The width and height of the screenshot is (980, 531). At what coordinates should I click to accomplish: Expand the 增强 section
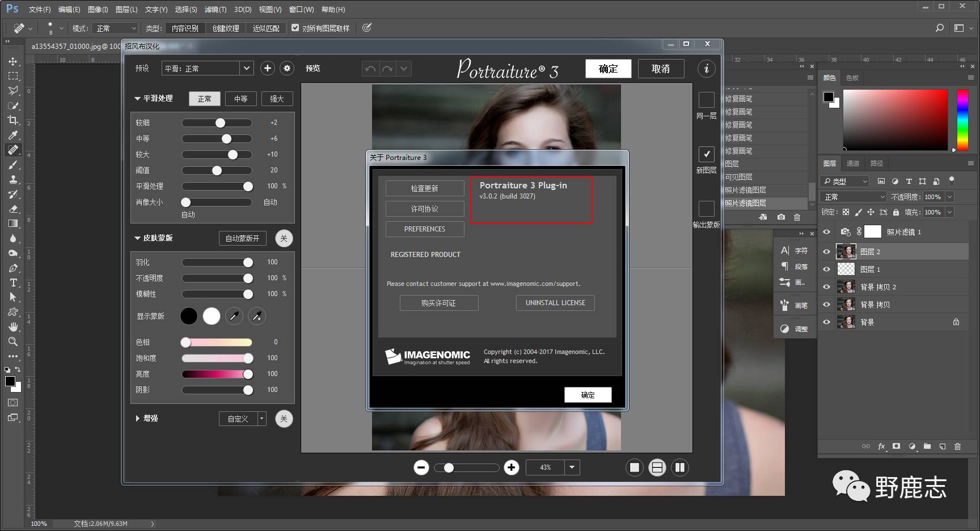coord(137,419)
